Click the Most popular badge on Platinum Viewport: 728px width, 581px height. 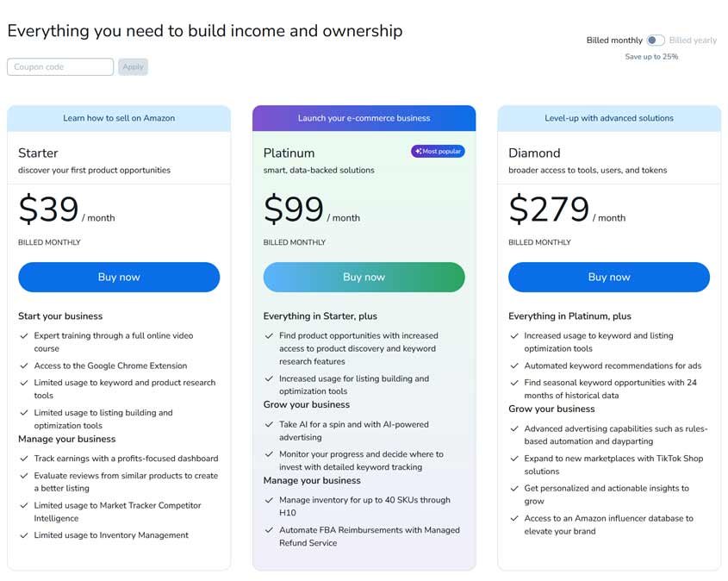click(438, 152)
